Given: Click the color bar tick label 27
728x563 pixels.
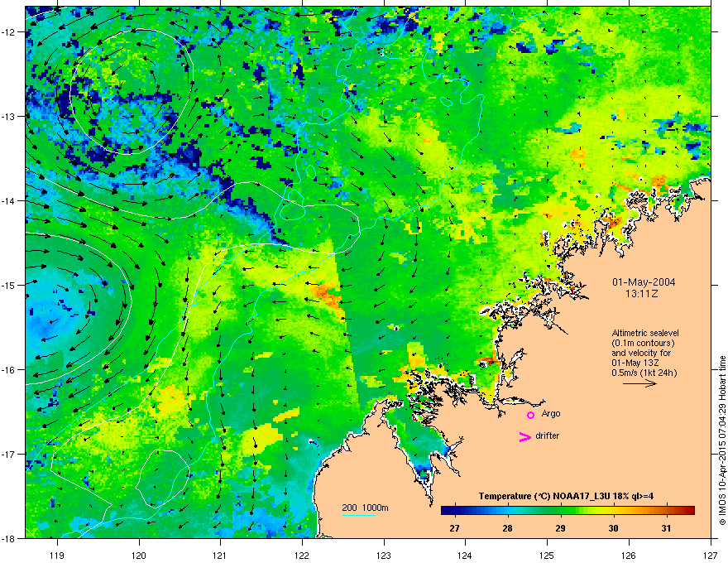Looking at the screenshot, I should tap(454, 528).
